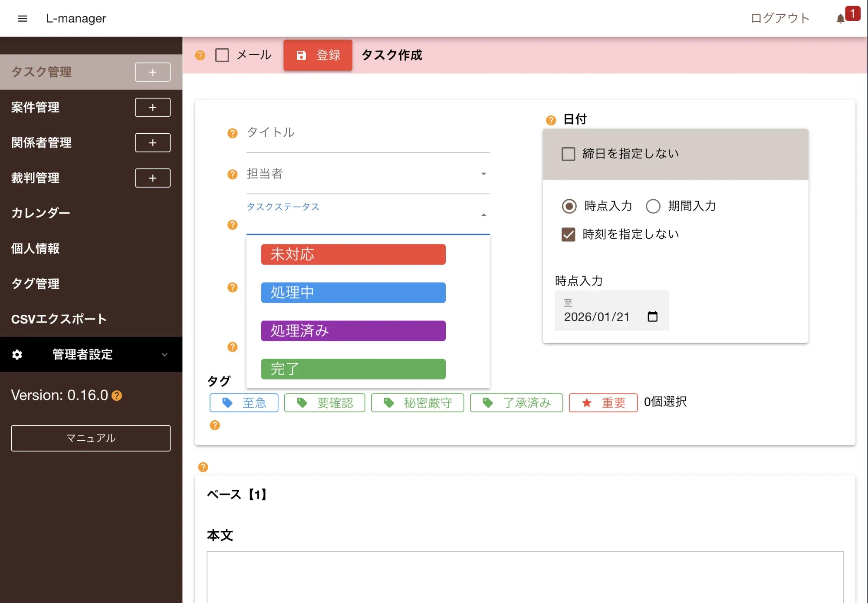Image resolution: width=868 pixels, height=603 pixels.
Task: Click the notification bell icon
Action: 840,19
